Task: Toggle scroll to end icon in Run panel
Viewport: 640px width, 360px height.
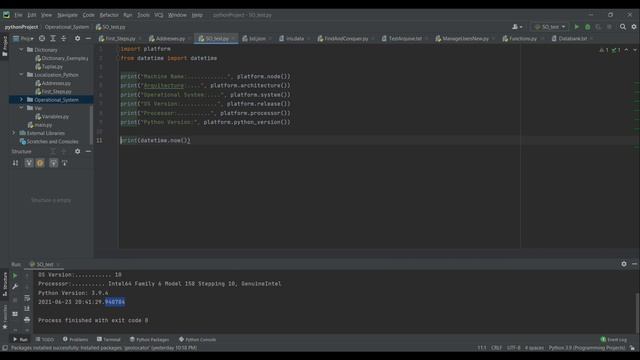Action: pyautogui.click(x=27, y=309)
